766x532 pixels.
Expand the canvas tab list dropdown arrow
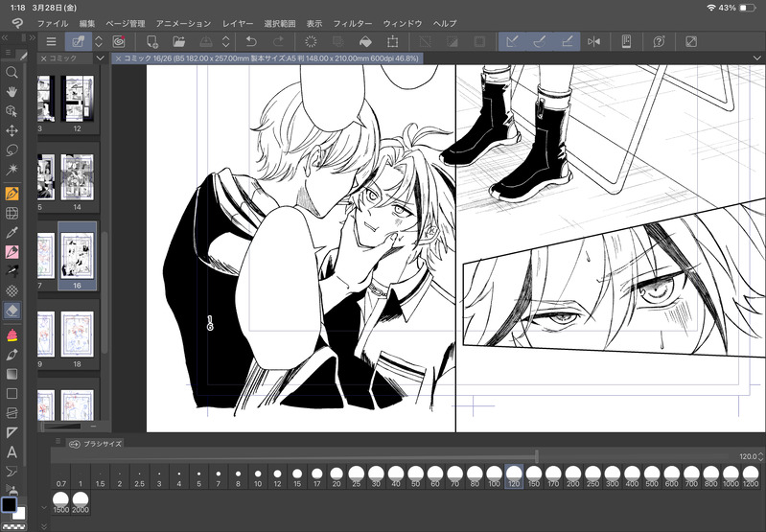click(756, 58)
